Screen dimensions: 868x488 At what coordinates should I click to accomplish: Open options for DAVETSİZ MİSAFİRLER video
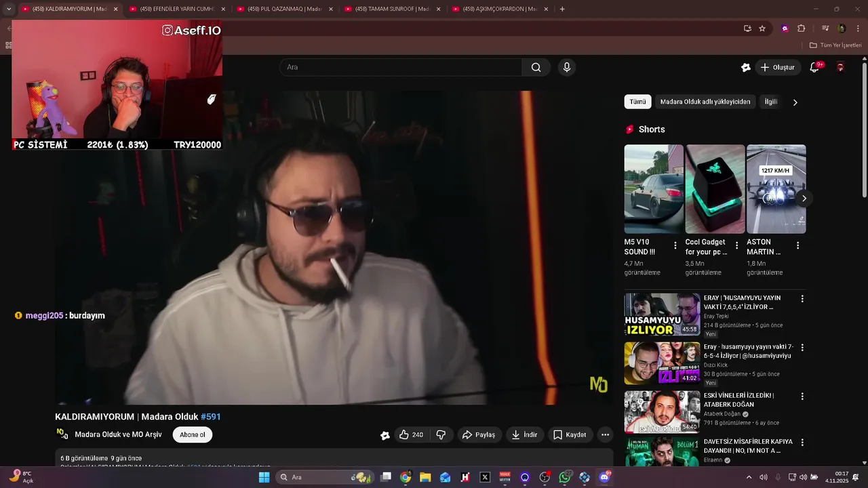tap(802, 443)
